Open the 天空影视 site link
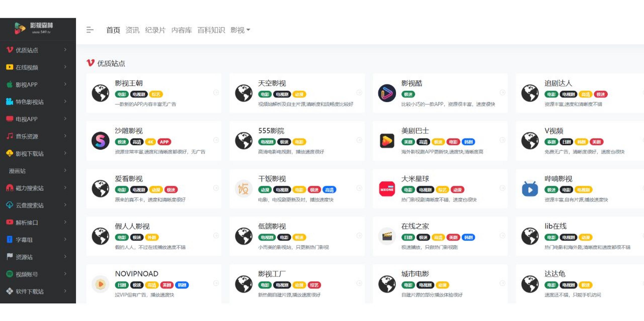The image size is (644, 321). [272, 83]
